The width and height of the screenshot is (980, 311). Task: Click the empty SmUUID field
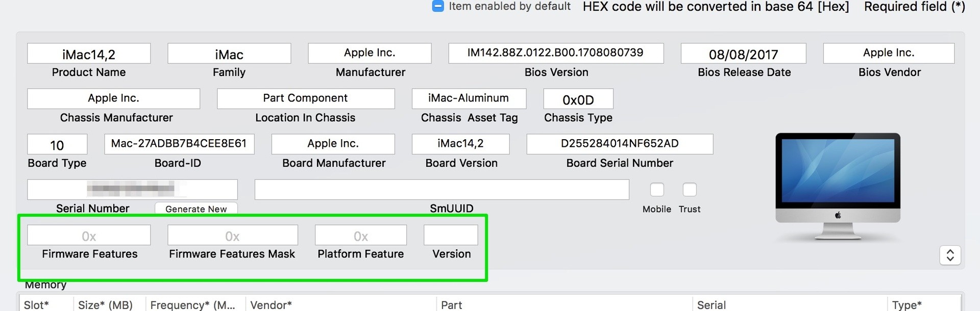tap(442, 190)
